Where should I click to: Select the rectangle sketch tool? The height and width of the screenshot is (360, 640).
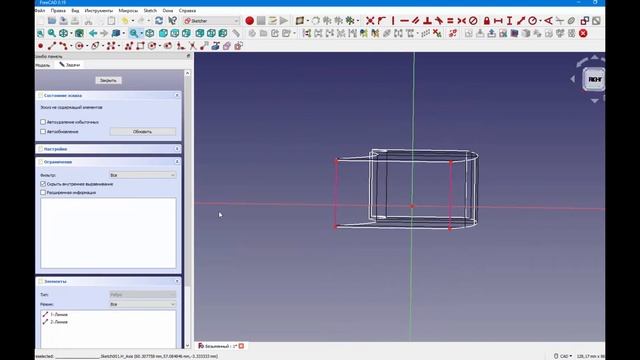click(140, 46)
